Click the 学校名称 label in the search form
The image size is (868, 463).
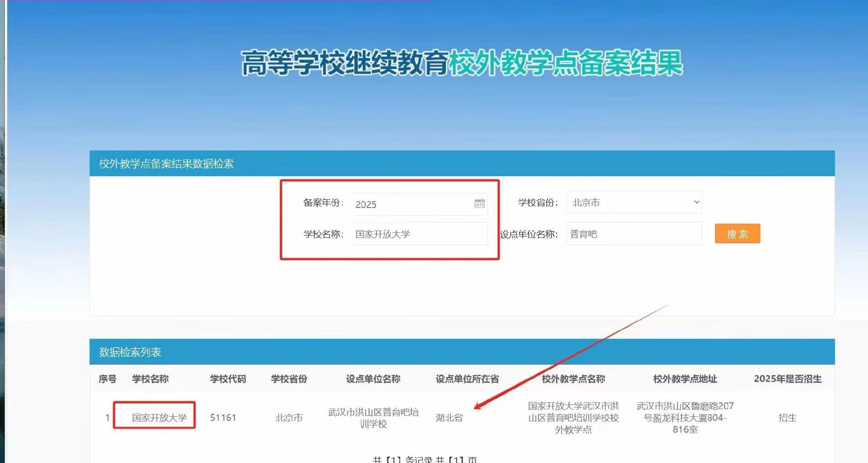[x=323, y=234]
